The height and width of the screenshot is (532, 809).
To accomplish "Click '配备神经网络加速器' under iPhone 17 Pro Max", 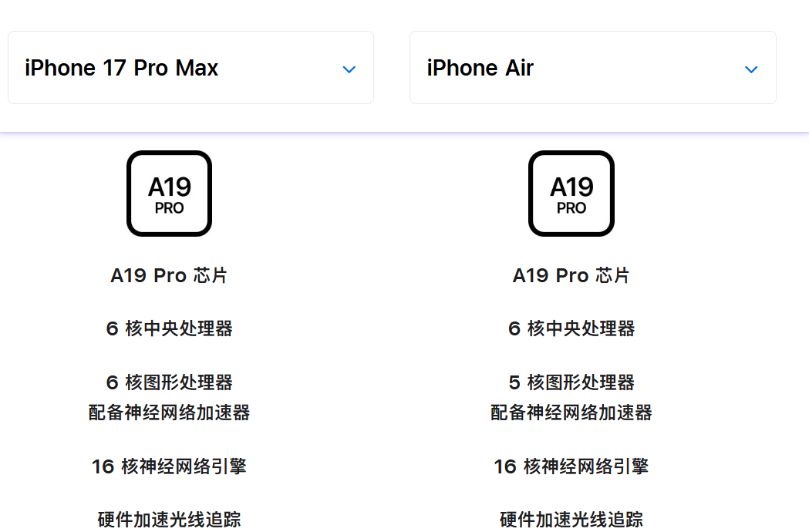I will tap(169, 412).
